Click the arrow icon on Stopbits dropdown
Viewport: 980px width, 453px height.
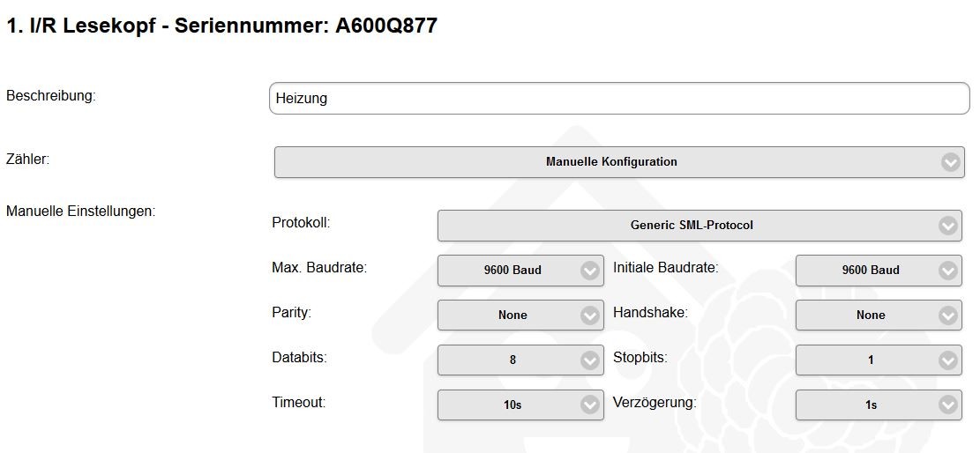point(948,360)
